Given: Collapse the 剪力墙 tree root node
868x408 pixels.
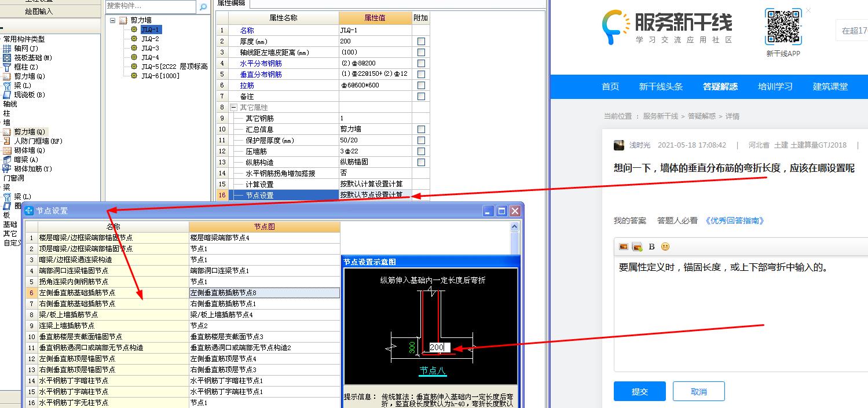Looking at the screenshot, I should [x=113, y=20].
